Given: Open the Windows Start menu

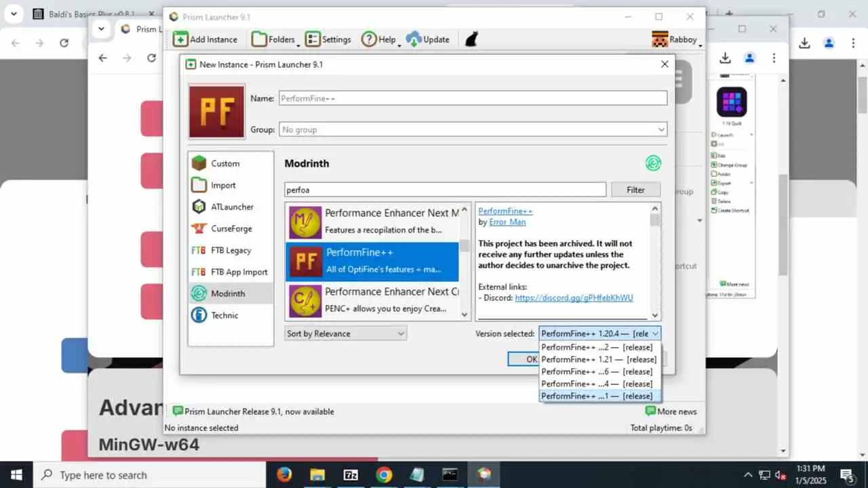Looking at the screenshot, I should [x=16, y=474].
